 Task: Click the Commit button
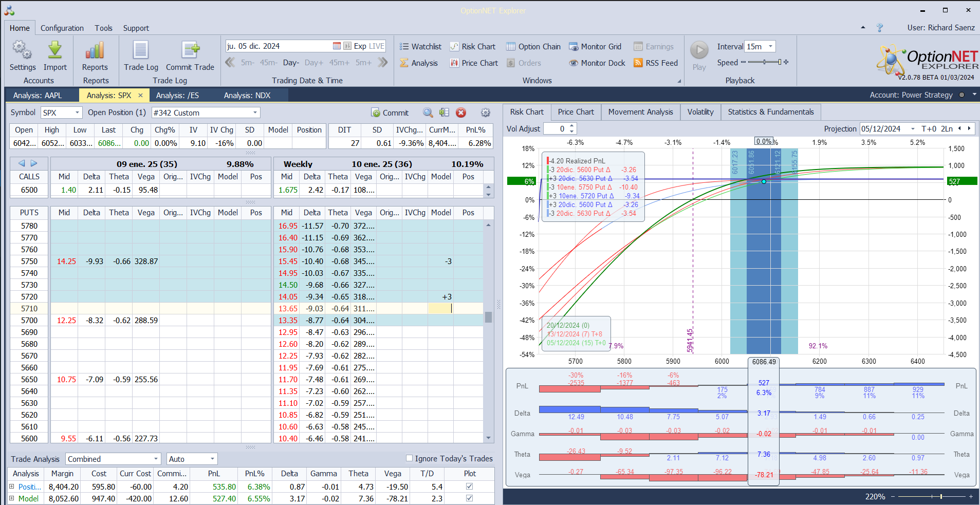pyautogui.click(x=390, y=113)
